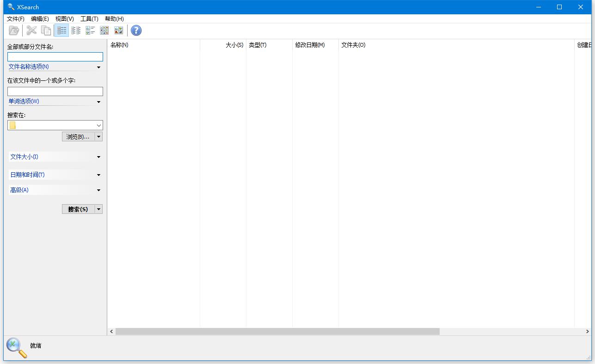Sort by the 文件夹(O) column header
Screen dimensions: 595x364
(456, 45)
